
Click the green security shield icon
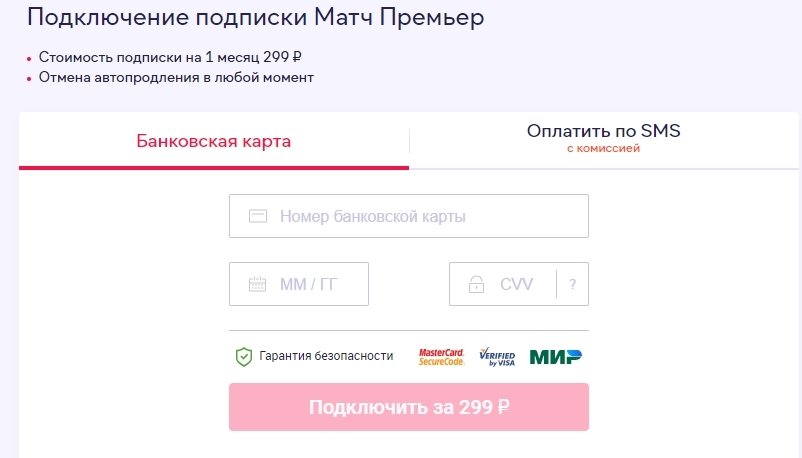point(243,356)
